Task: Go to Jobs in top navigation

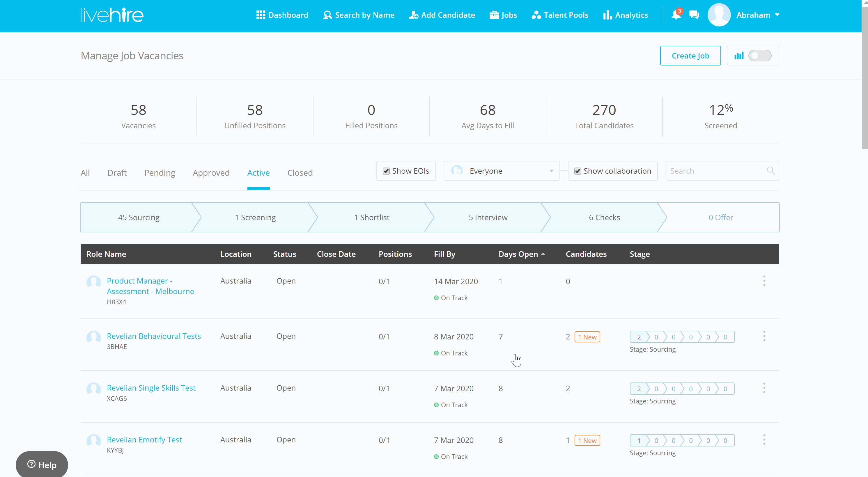Action: click(x=503, y=15)
